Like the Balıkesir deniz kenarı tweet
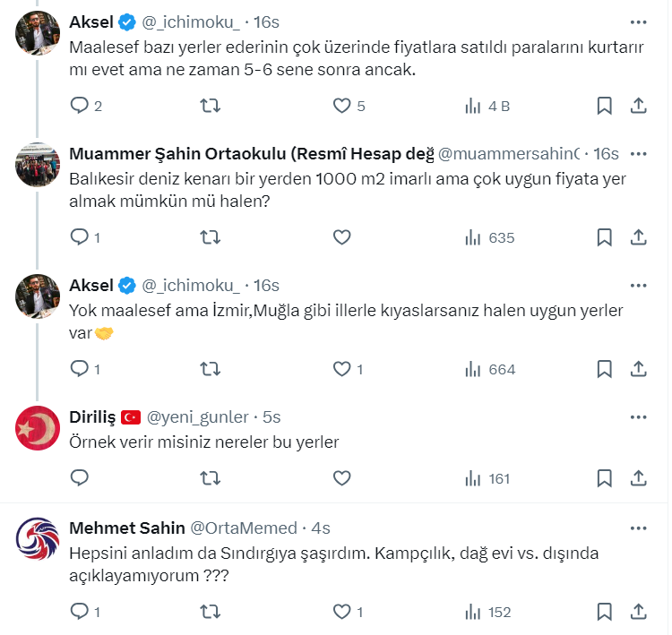The image size is (672, 635). click(341, 237)
